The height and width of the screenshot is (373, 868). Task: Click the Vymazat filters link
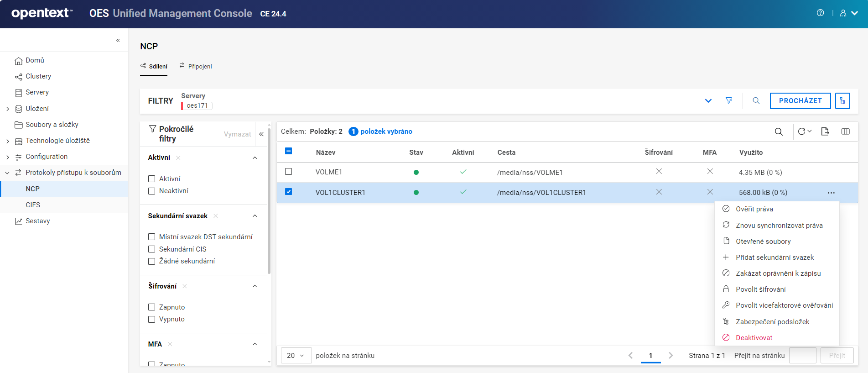237,134
